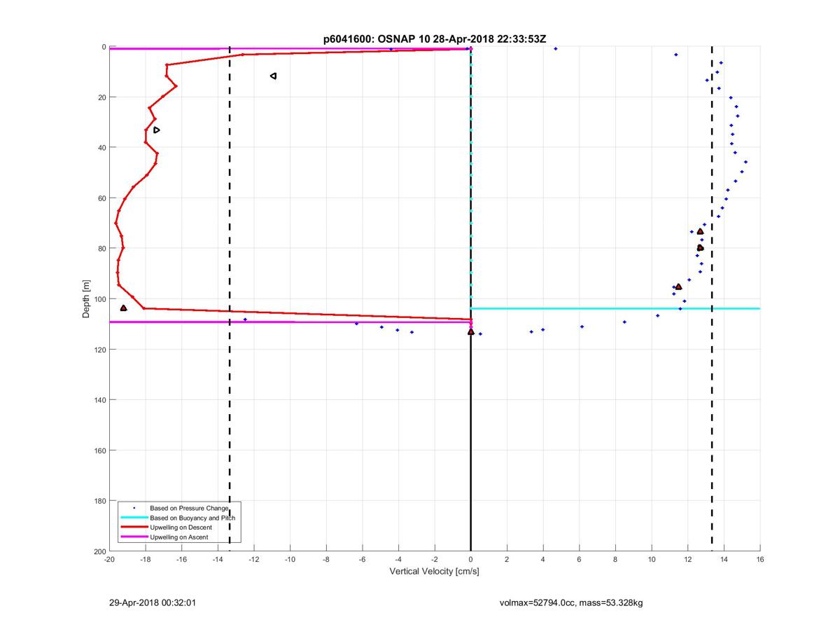The width and height of the screenshot is (840, 620).
Task: Click the x-axis tick label '2'
Action: (507, 560)
